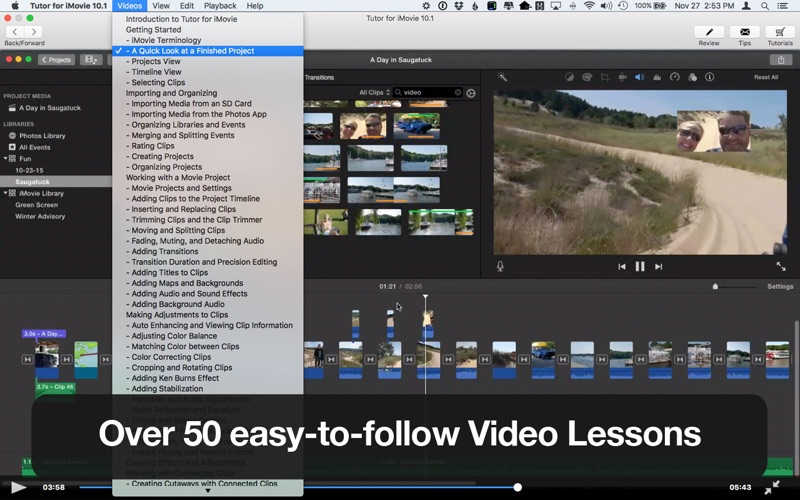Pause playback in the iMovie viewer
The height and width of the screenshot is (500, 800).
(640, 266)
